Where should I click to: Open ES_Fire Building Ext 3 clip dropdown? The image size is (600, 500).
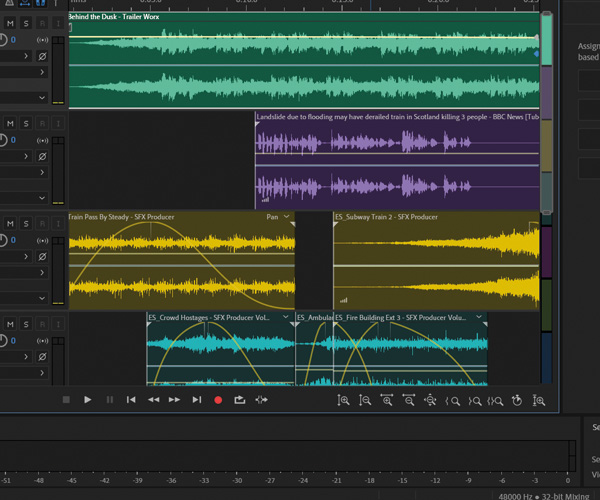coord(481,317)
